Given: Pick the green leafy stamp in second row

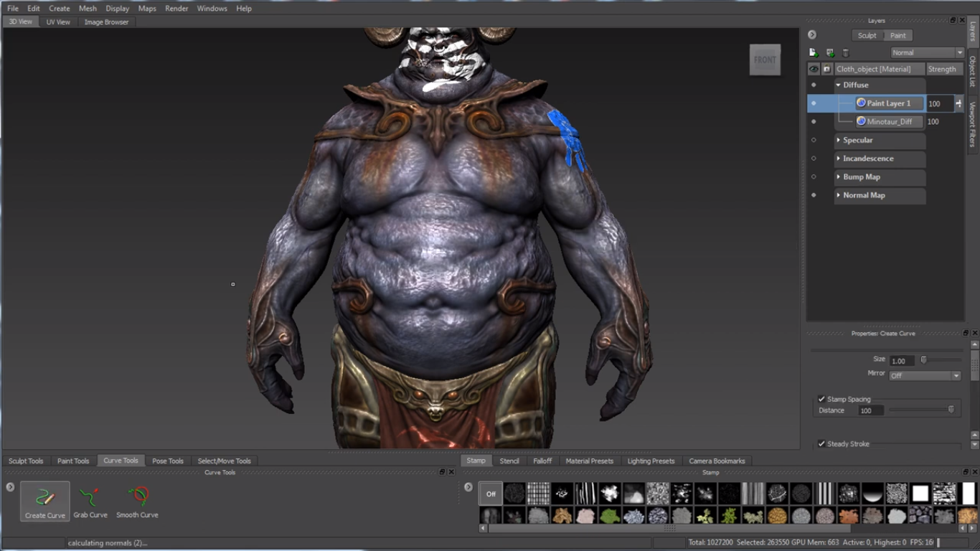Looking at the screenshot, I should 610,515.
